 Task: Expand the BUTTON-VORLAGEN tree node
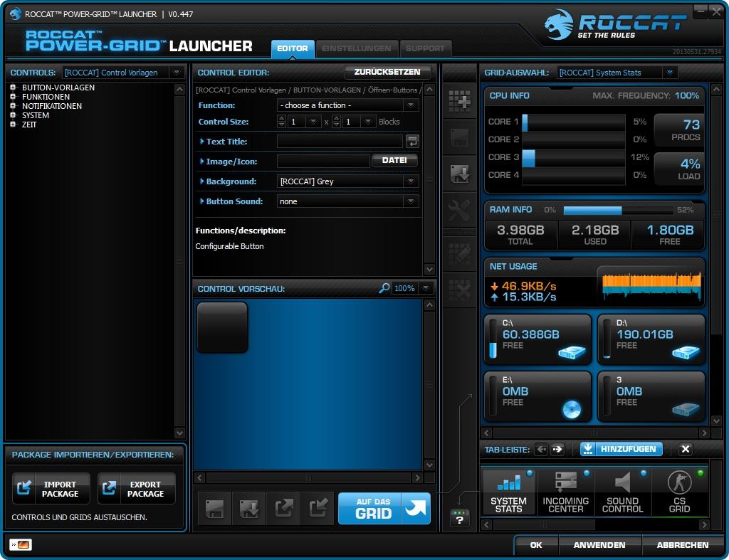coord(13,88)
